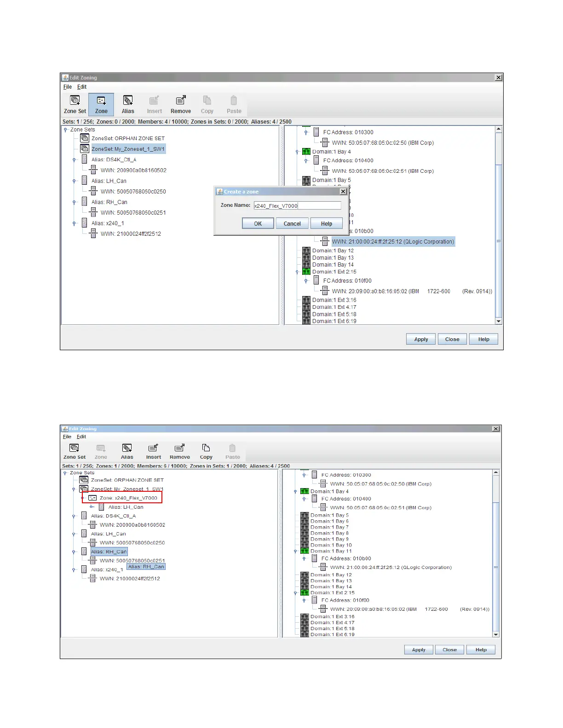Collapse Zone x240_Flex_V7000 node in lower window
563x728 pixels.
[83, 498]
